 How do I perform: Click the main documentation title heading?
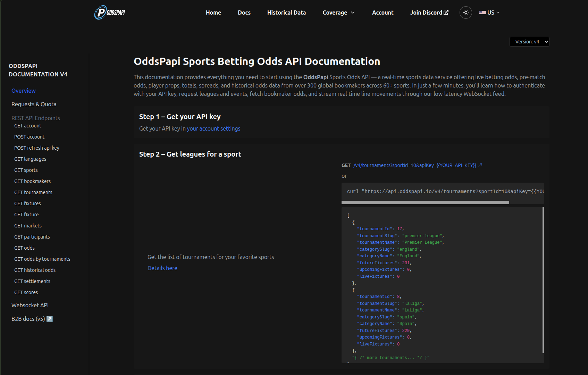click(257, 61)
